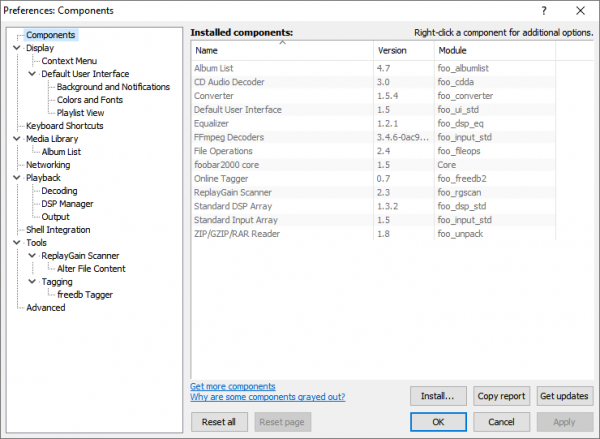Collapse the Default User Interface node
The height and width of the screenshot is (439, 600).
[32, 74]
